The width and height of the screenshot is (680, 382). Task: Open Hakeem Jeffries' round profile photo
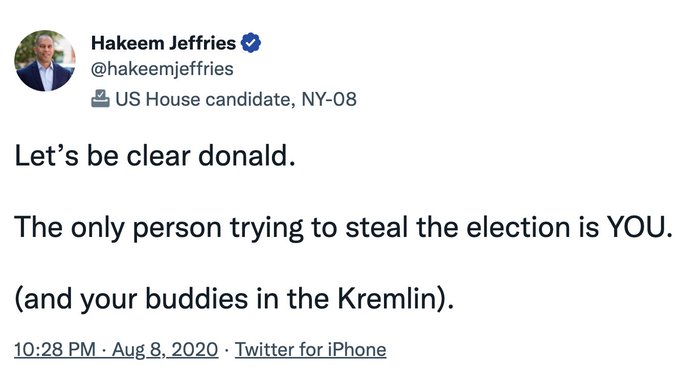coord(45,60)
